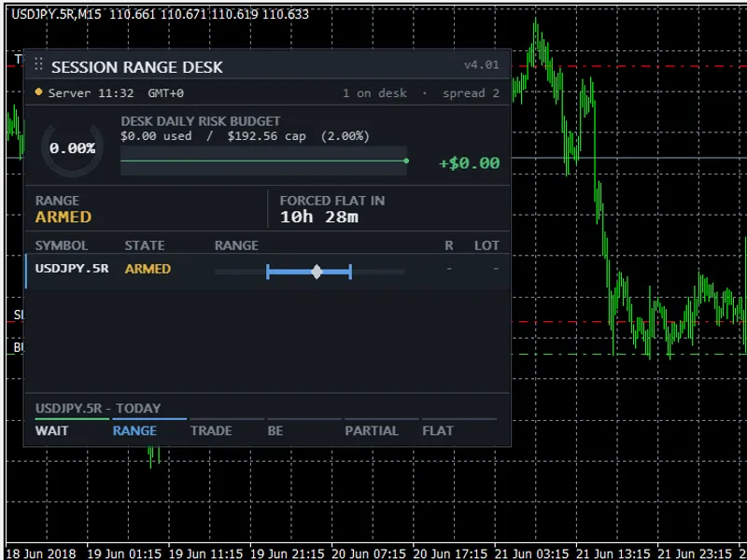Click the '$0.00 used' value
The width and height of the screenshot is (747, 560).
(156, 136)
